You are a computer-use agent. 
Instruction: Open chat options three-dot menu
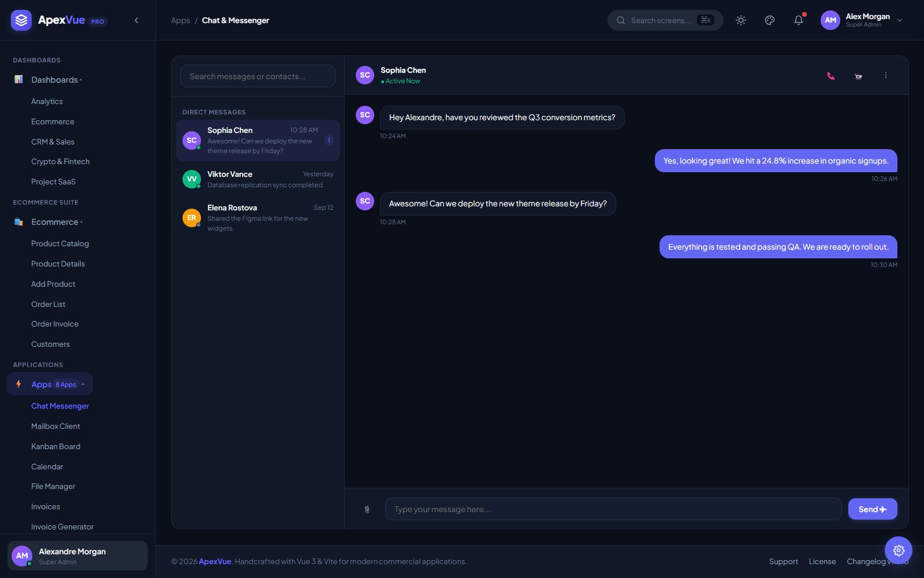pyautogui.click(x=886, y=75)
